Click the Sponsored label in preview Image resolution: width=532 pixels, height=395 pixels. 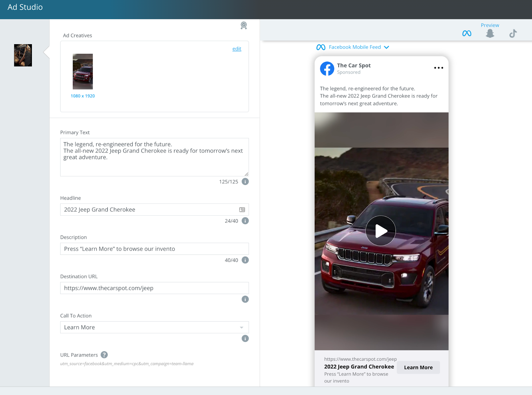[x=348, y=72]
